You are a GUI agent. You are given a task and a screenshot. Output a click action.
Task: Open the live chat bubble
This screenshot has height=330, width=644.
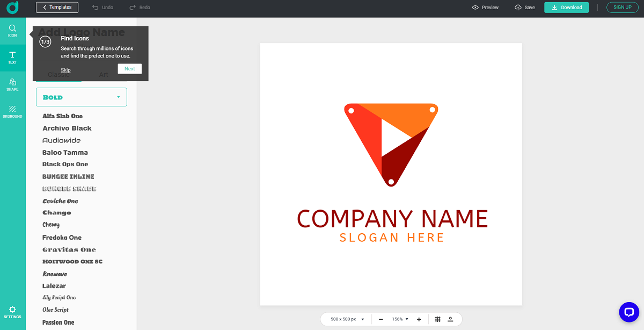pos(628,312)
